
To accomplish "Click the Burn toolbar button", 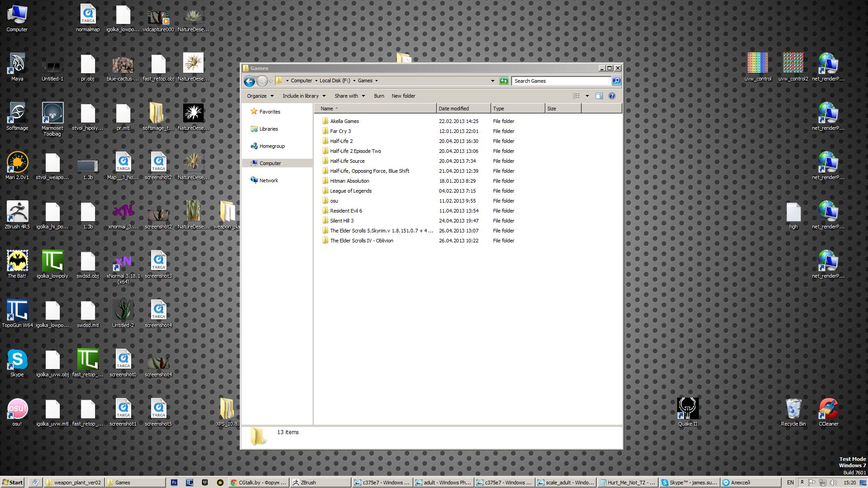I will [379, 96].
